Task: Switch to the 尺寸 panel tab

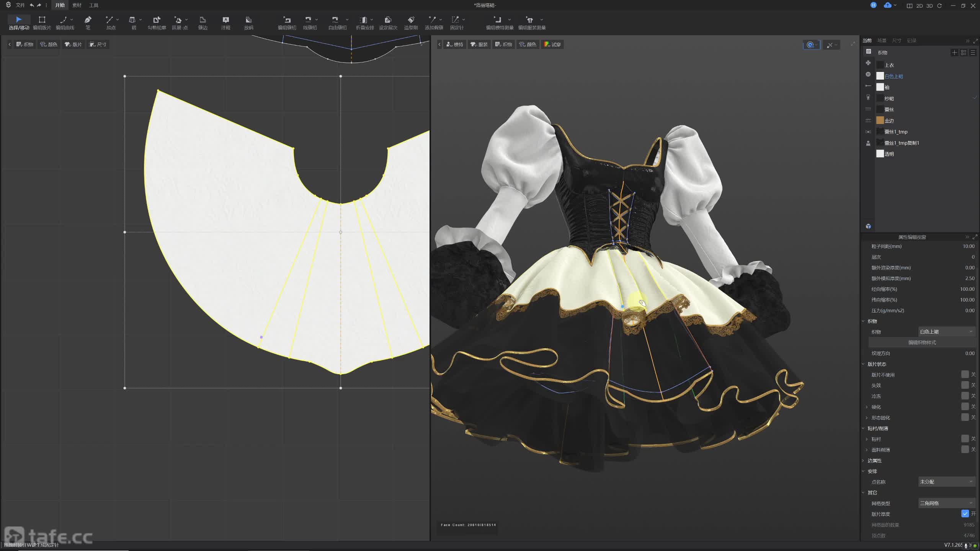Action: 897,41
